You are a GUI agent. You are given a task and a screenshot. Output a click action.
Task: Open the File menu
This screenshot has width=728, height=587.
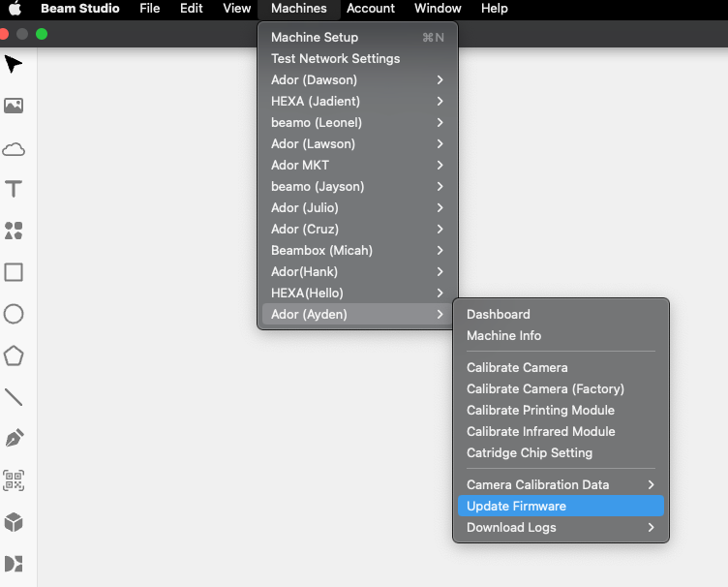(149, 9)
